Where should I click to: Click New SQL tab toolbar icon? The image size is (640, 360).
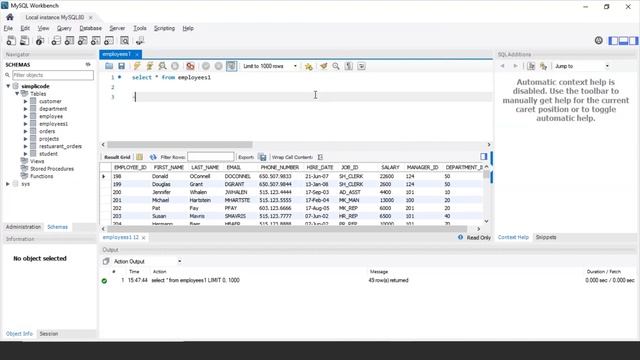[11, 40]
